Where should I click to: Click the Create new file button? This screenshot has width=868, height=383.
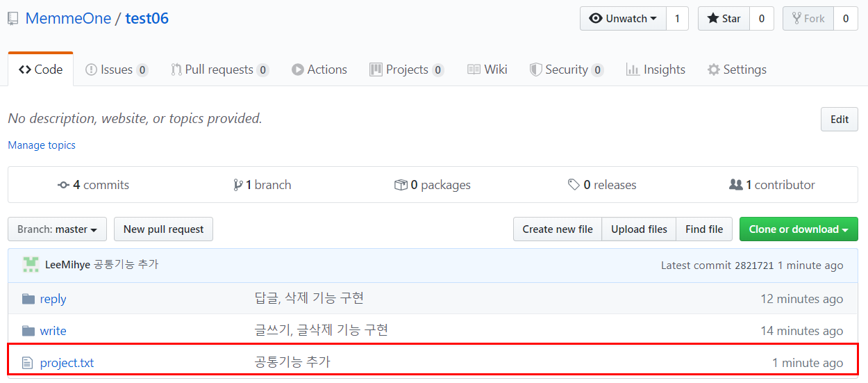(558, 229)
